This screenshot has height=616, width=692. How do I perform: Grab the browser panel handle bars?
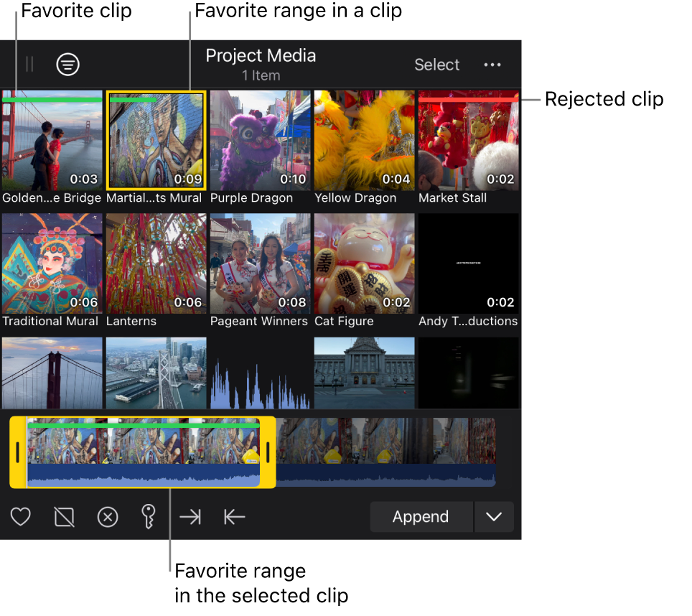click(x=29, y=65)
